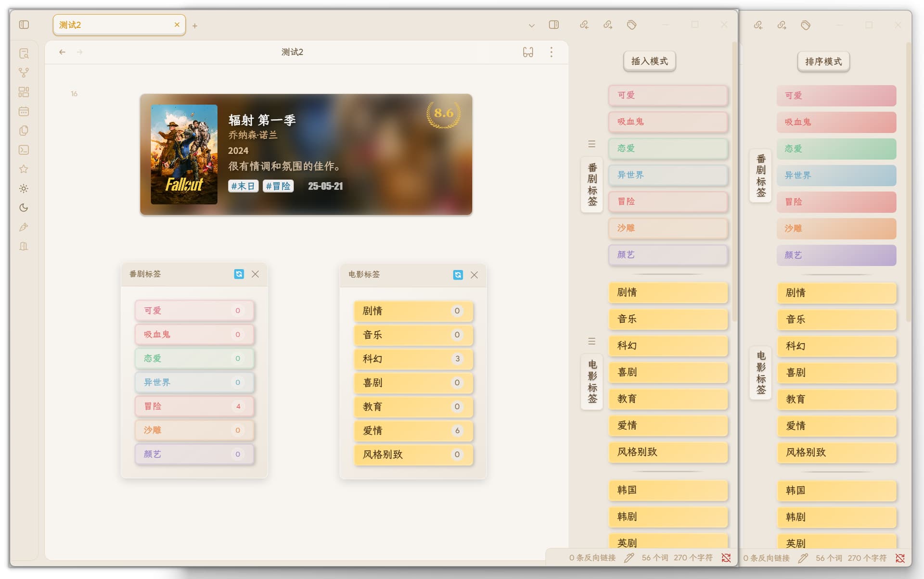This screenshot has height=579, width=924.
Task: Click the Fallout poster thumbnail
Action: pyautogui.click(x=184, y=154)
